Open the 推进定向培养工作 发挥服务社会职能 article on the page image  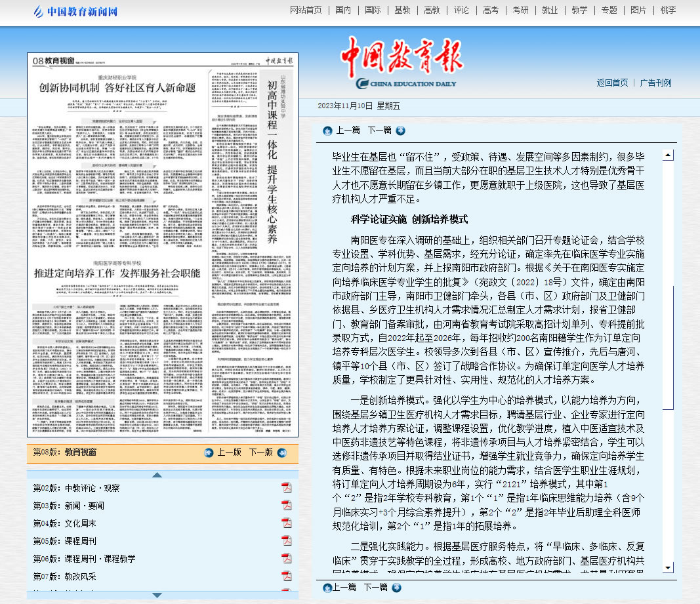pyautogui.click(x=117, y=273)
